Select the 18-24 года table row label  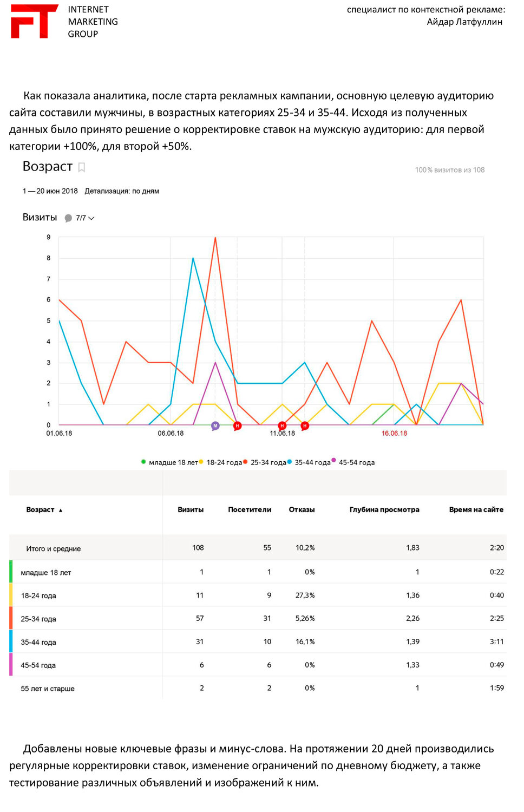(38, 595)
